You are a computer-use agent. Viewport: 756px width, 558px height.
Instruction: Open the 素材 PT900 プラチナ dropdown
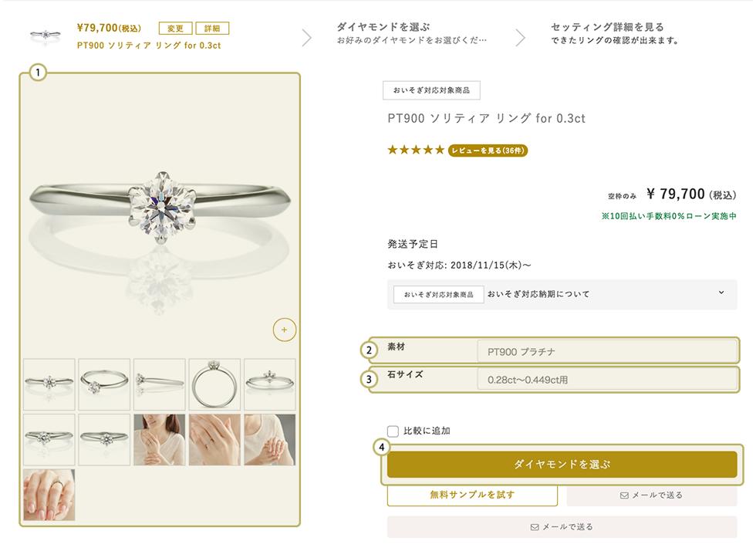click(607, 352)
